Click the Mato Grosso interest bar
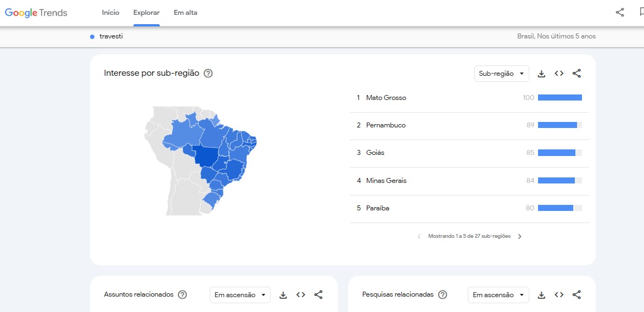The height and width of the screenshot is (312, 644). [559, 98]
